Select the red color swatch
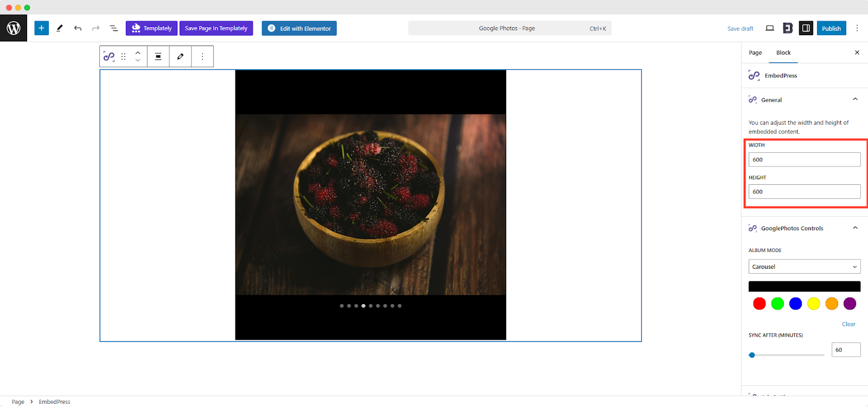This screenshot has height=407, width=868. [759, 303]
